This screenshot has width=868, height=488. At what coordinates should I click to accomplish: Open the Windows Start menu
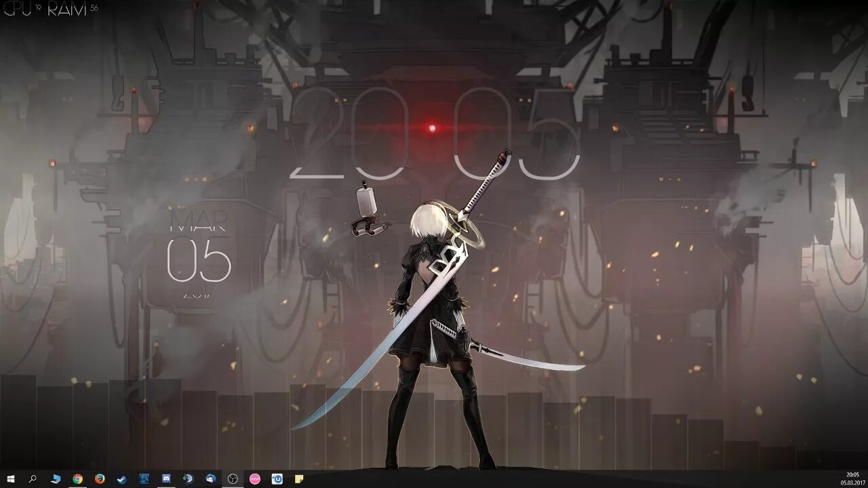[11, 479]
